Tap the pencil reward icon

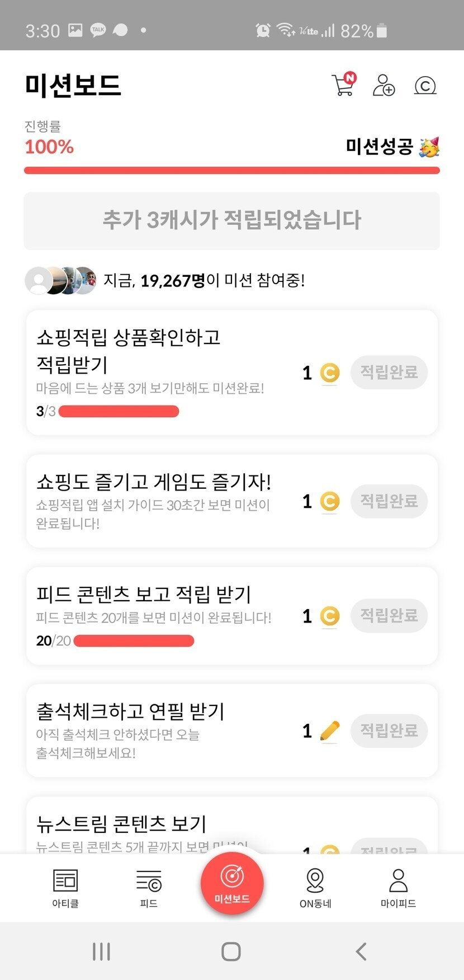click(x=330, y=731)
